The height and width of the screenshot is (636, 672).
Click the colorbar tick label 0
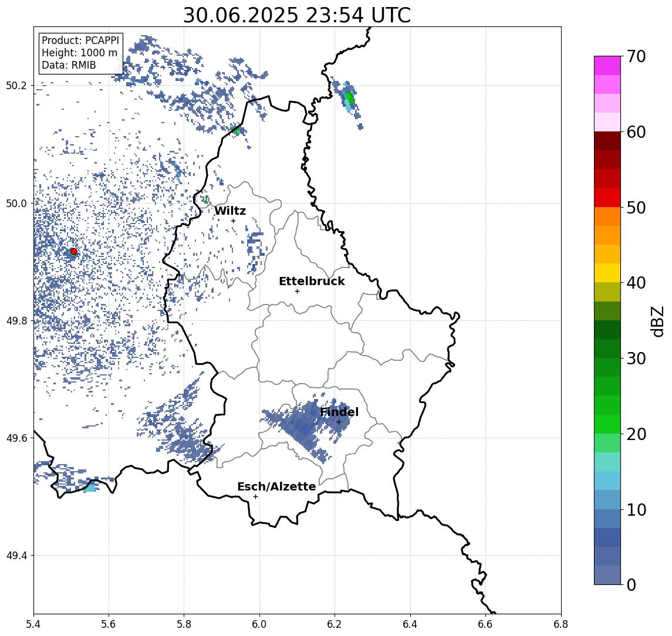(632, 584)
